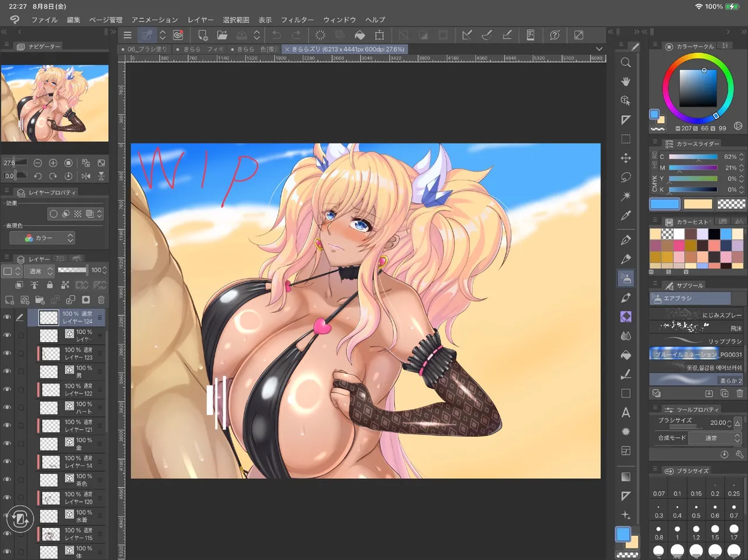The image size is (748, 560).
Task: Choose the Text tool
Action: pos(625,413)
